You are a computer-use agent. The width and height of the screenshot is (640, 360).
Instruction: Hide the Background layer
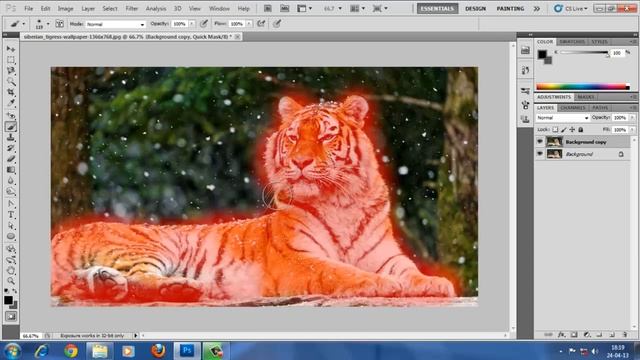pyautogui.click(x=540, y=154)
